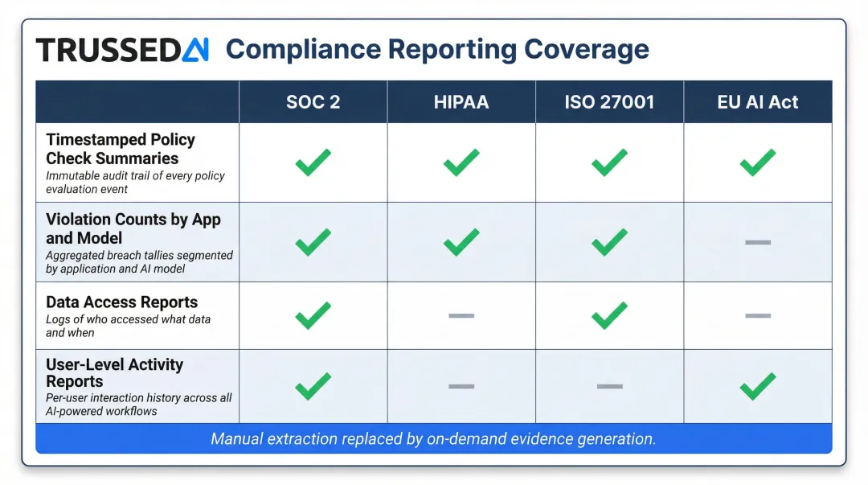Click the Trussed AI logo mark
This screenshot has width=868, height=485.
pos(195,49)
